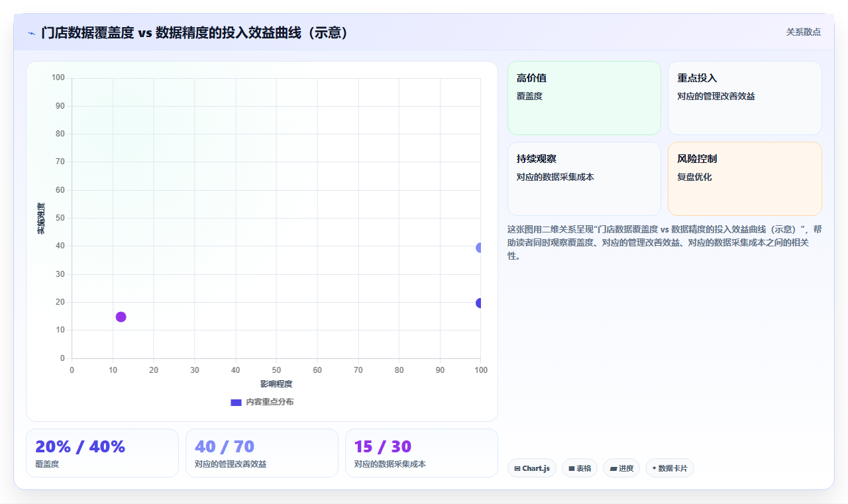Click the 数据卡片 tag

670,468
